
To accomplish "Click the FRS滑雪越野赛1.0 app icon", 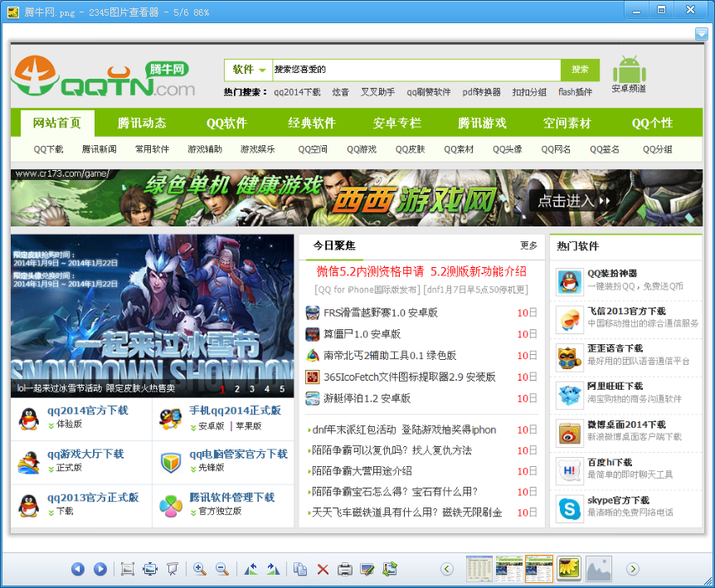I will (x=313, y=313).
